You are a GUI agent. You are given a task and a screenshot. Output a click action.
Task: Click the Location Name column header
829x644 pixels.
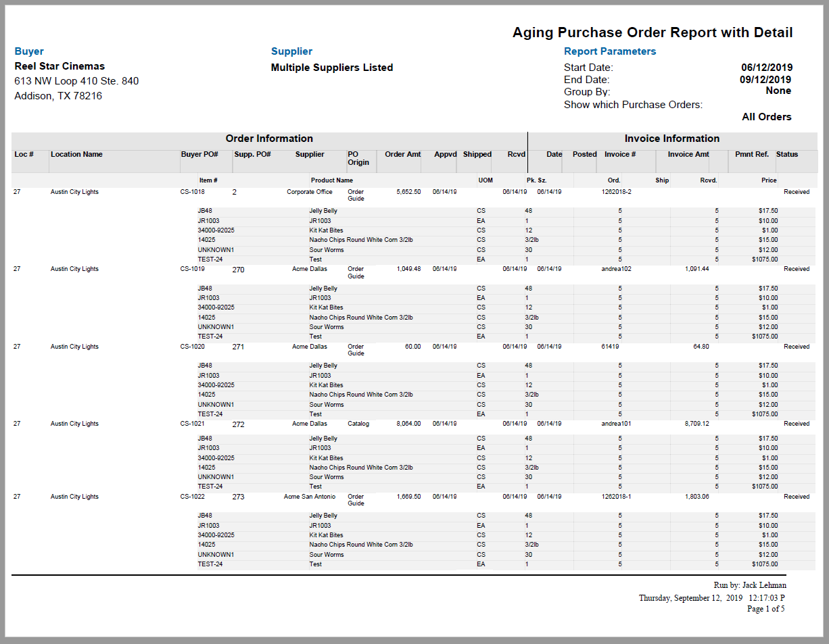pyautogui.click(x=76, y=154)
